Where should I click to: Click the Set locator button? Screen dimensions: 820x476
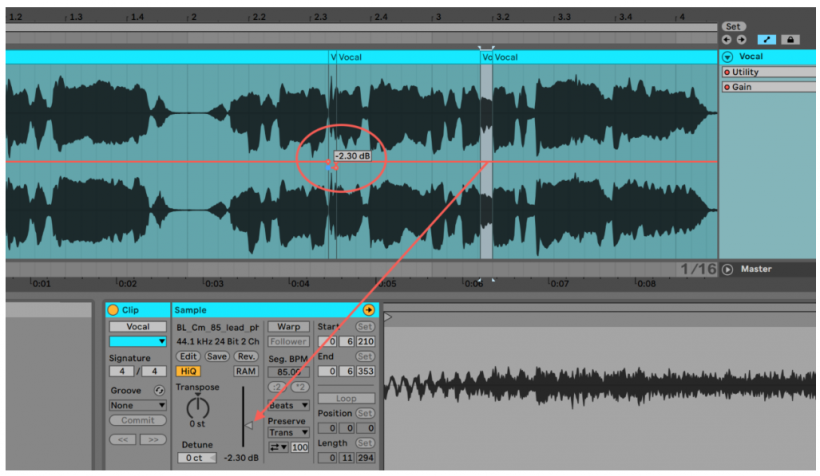[x=733, y=26]
